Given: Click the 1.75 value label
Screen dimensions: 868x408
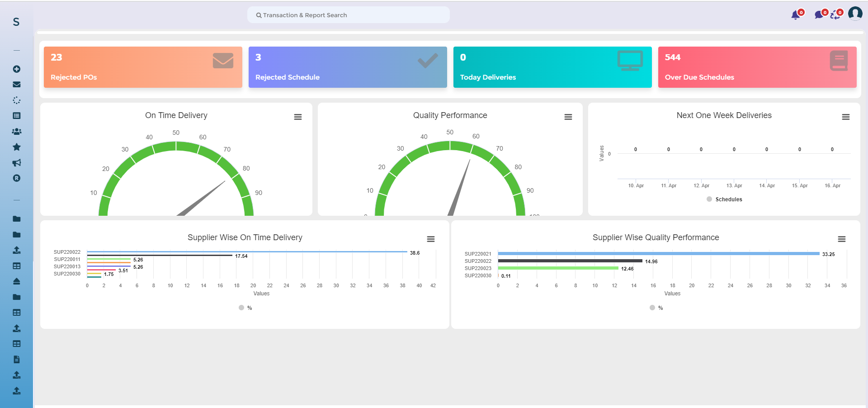Looking at the screenshot, I should [109, 275].
